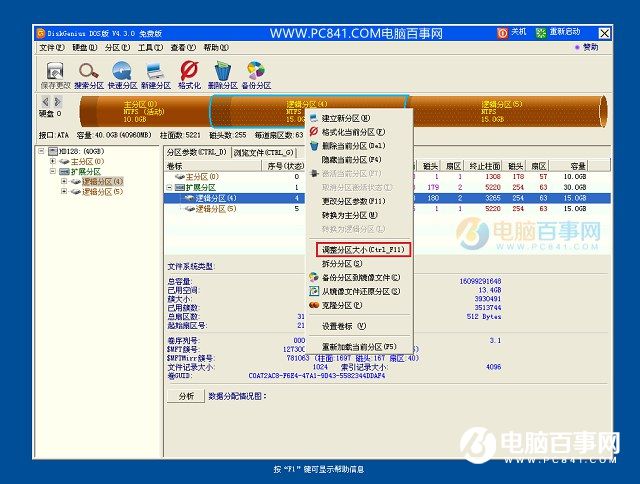This screenshot has width=640, height=484.
Task: Choose 设置卷标 in context menu
Action: (x=360, y=326)
